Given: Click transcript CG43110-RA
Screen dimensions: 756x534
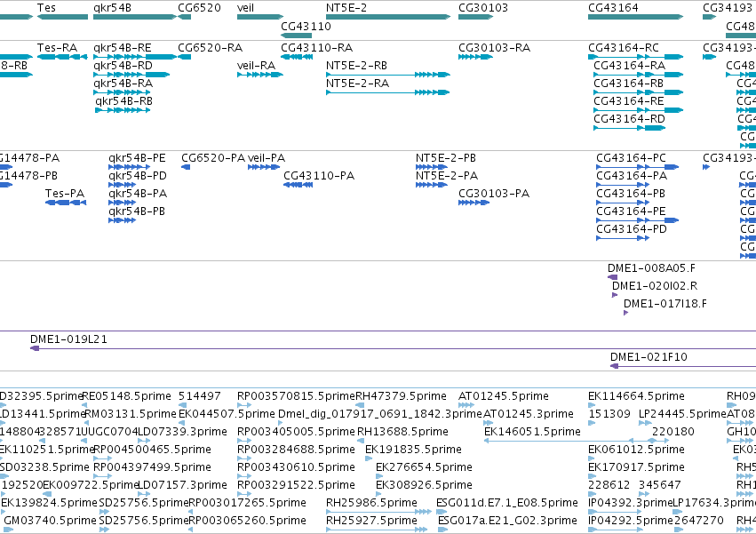Looking at the screenshot, I should 297,57.
